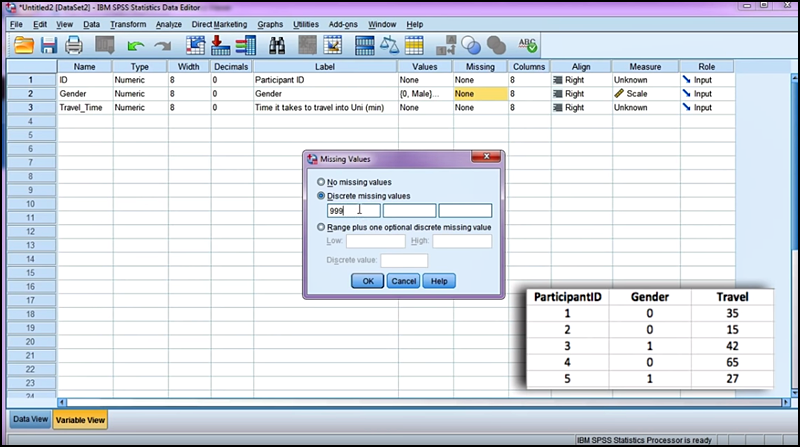Click the third discrete missing value field

(465, 210)
